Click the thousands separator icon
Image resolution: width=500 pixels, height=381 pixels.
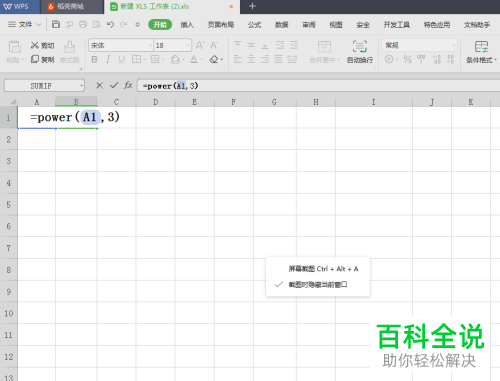(421, 59)
